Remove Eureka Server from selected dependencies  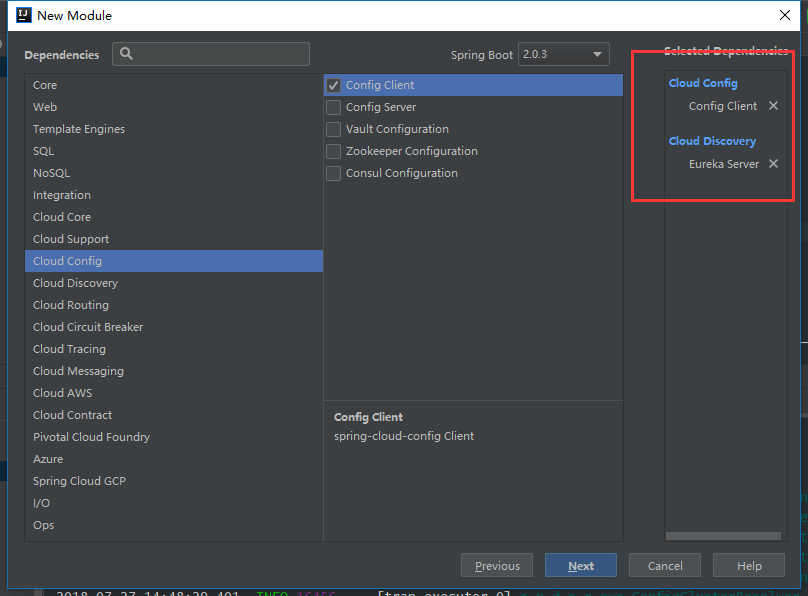(x=773, y=164)
